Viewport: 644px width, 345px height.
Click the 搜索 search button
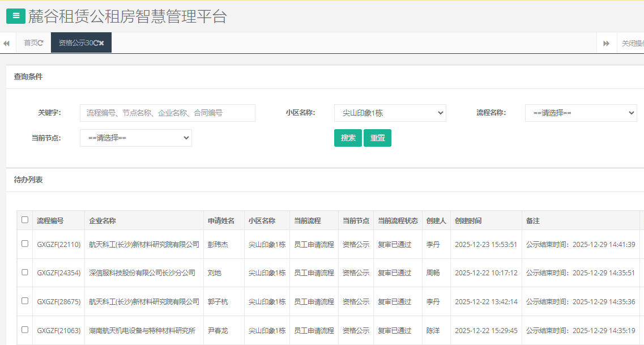coord(348,138)
